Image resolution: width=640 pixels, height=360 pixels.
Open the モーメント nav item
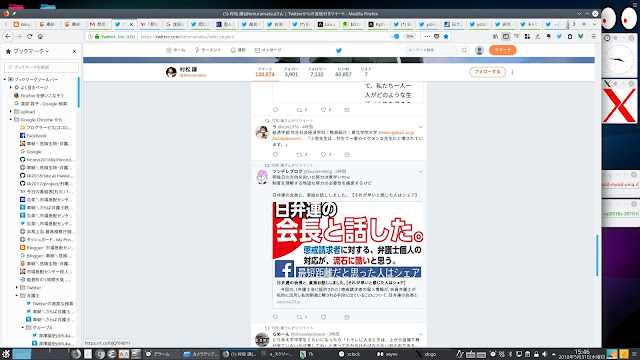click(207, 50)
